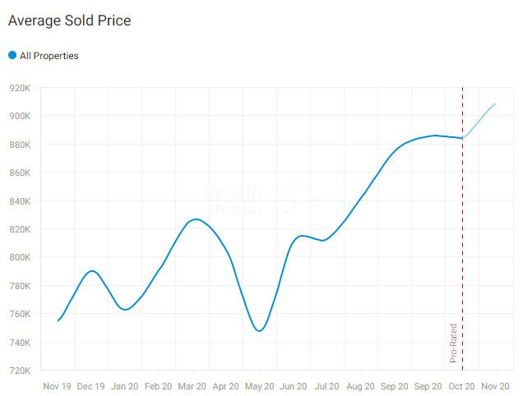Pick the Mar 20 x-axis label

coord(192,386)
